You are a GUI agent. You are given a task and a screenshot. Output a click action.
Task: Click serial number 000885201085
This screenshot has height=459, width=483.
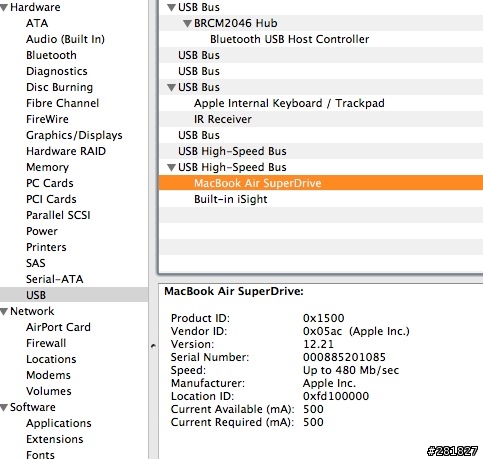(344, 357)
